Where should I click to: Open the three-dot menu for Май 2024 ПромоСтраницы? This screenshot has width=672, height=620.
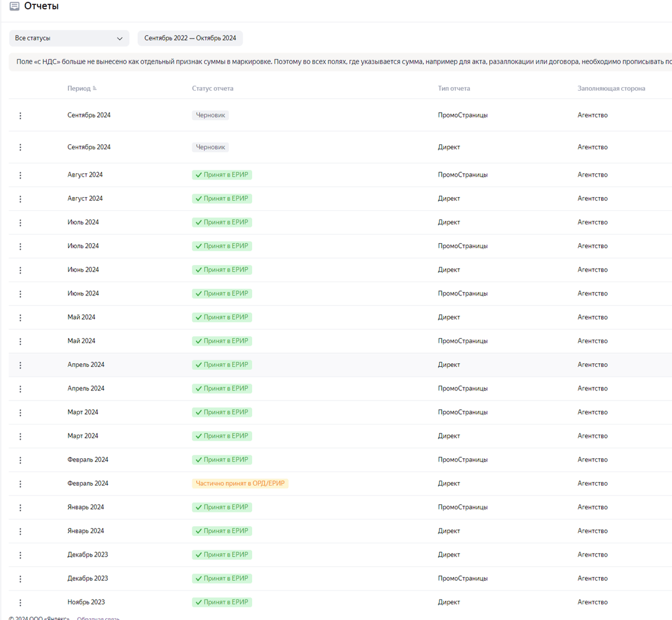point(20,341)
